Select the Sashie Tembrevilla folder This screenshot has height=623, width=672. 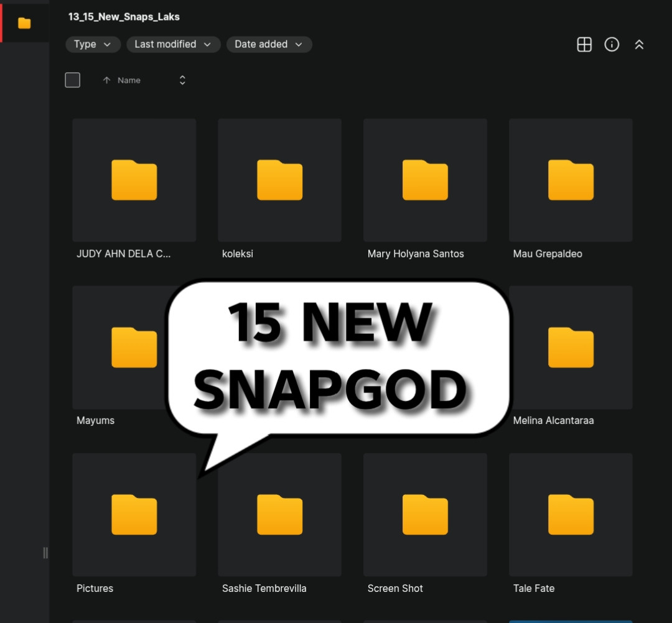tap(279, 524)
